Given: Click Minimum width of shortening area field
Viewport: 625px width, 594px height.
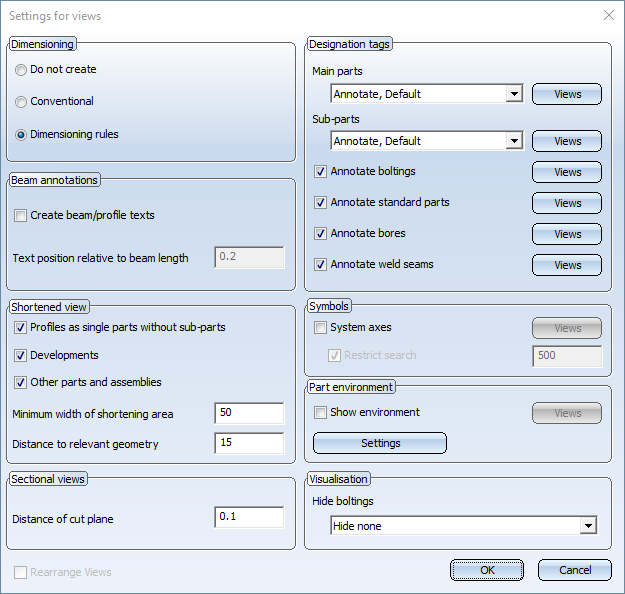Looking at the screenshot, I should point(249,414).
